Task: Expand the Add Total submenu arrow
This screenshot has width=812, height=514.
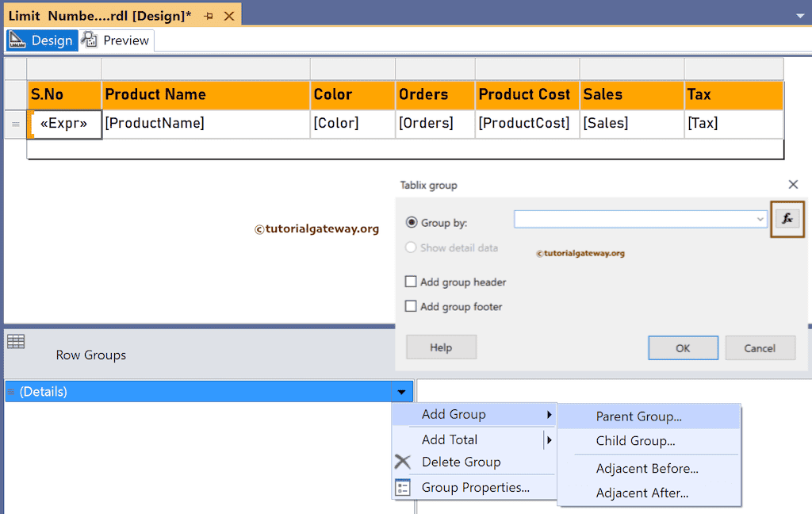Action: point(549,440)
